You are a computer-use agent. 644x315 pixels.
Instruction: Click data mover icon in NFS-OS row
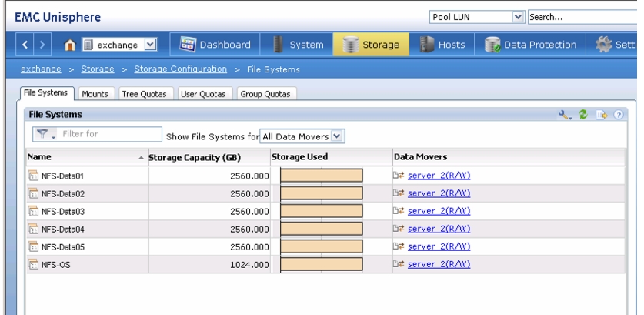coord(399,263)
